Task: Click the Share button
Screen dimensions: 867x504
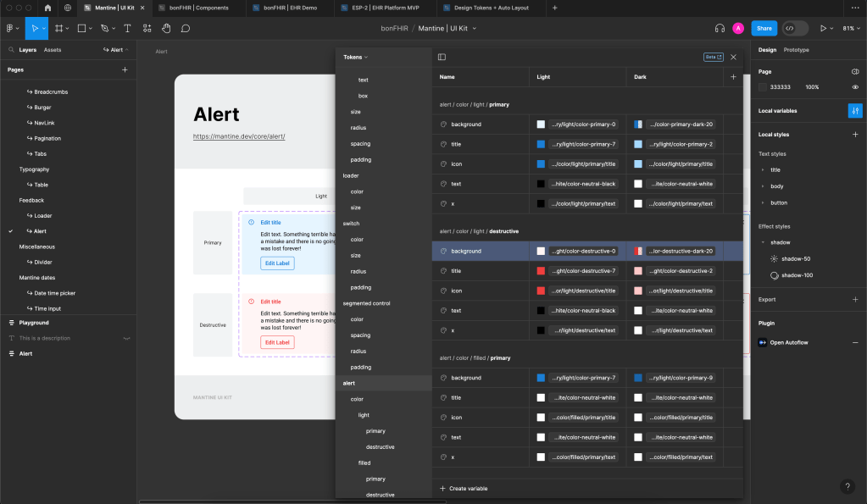Action: pyautogui.click(x=764, y=28)
